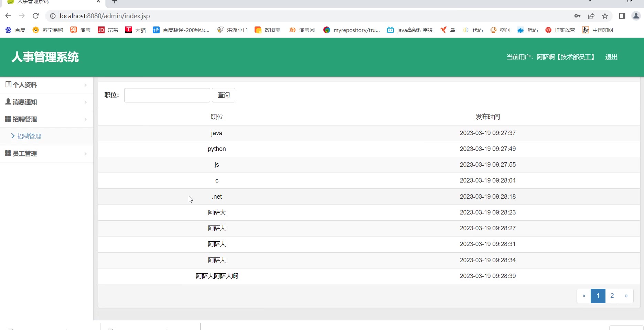Open the share page icon in address bar
644x330 pixels.
tap(591, 16)
